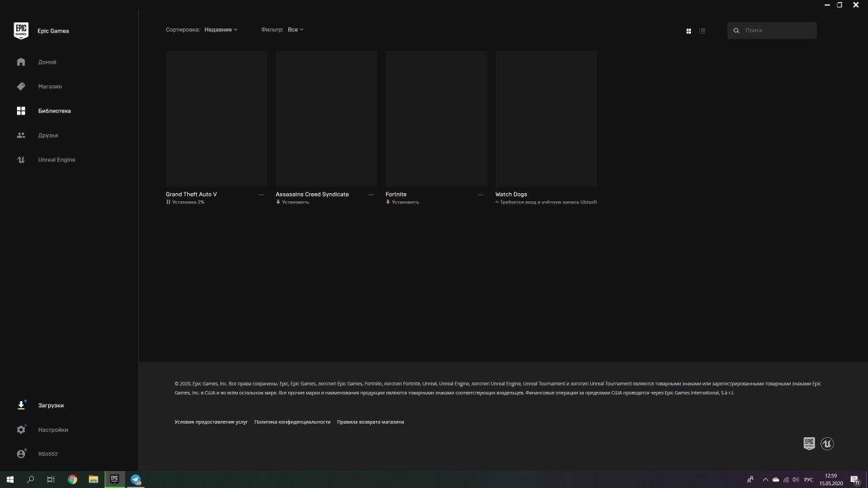Open the Домой home icon
Screen dimensions: 868x488
(21, 62)
